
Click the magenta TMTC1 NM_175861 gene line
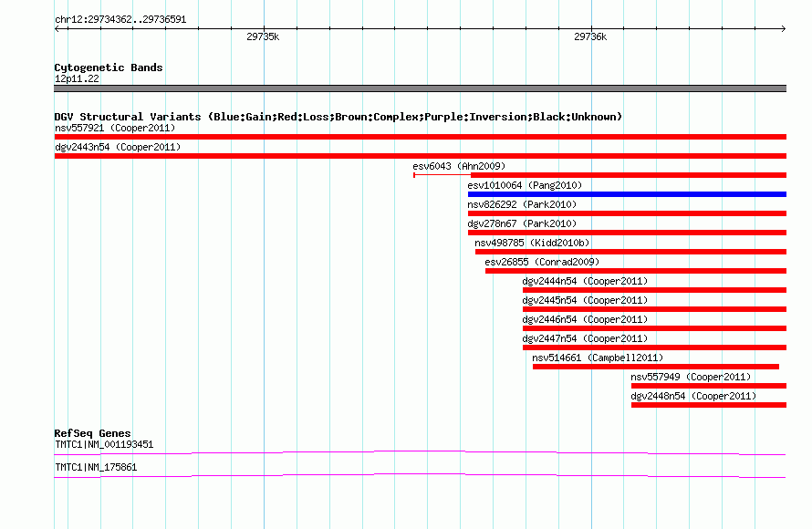(x=420, y=476)
